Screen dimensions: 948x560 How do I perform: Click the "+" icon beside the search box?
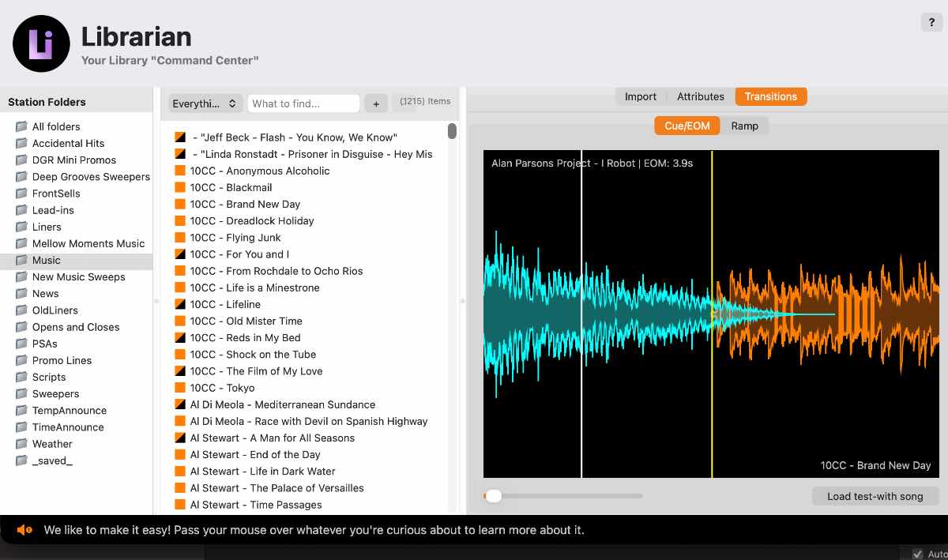tap(376, 103)
